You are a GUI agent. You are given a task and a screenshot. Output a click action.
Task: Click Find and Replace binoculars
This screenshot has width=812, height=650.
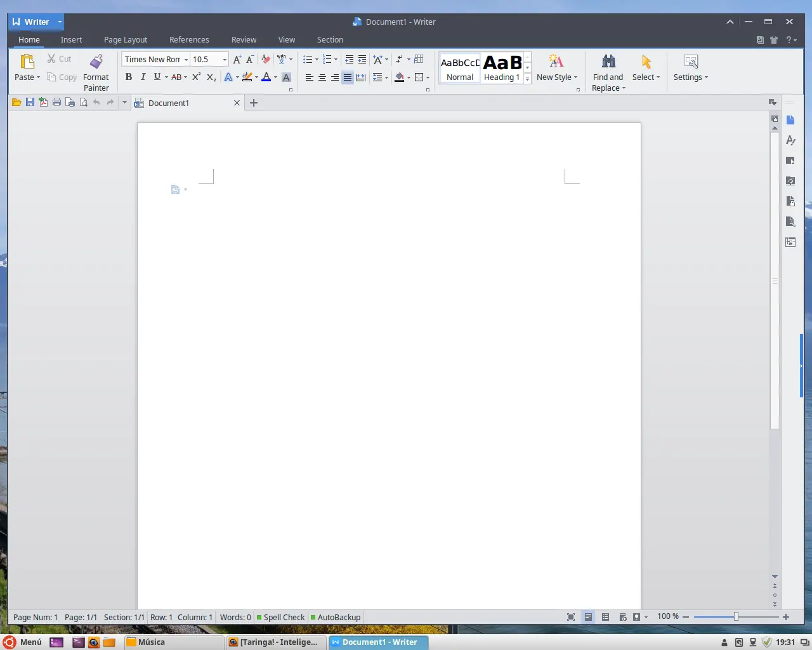(x=608, y=62)
